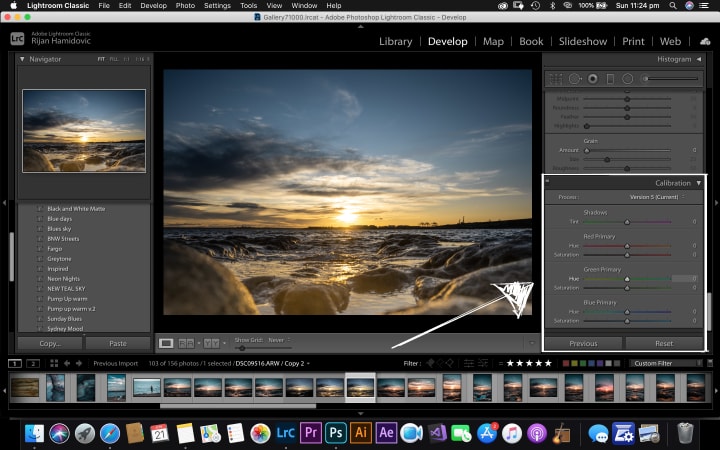Open After Effects from the dock
Viewport: 720px width, 450px height.
coord(386,433)
